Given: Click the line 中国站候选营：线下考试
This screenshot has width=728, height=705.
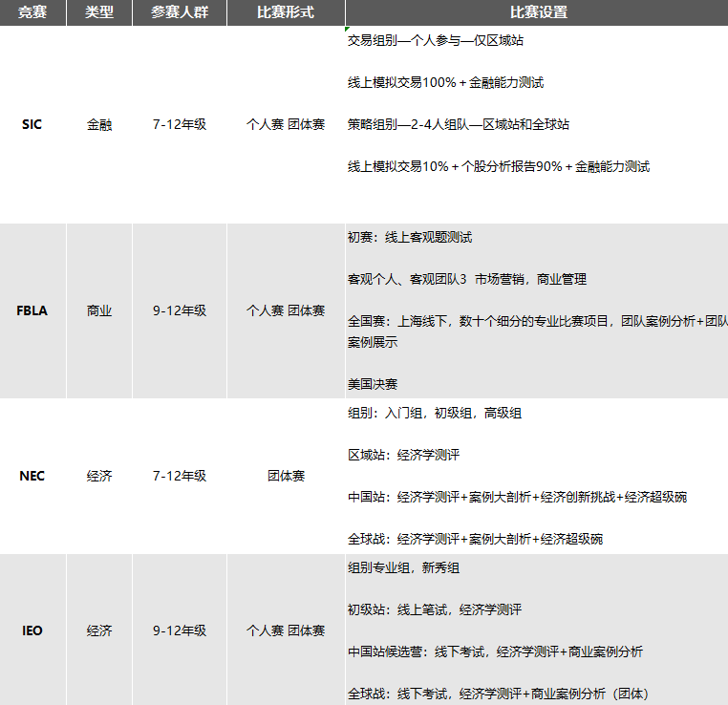Looking at the screenshot, I should click(x=496, y=652).
